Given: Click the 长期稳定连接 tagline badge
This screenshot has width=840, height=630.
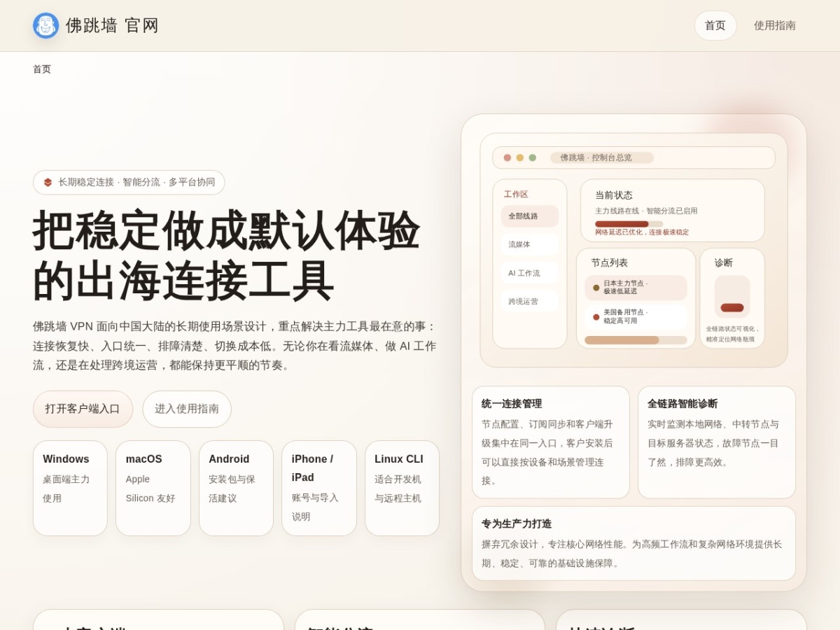Looking at the screenshot, I should (129, 183).
